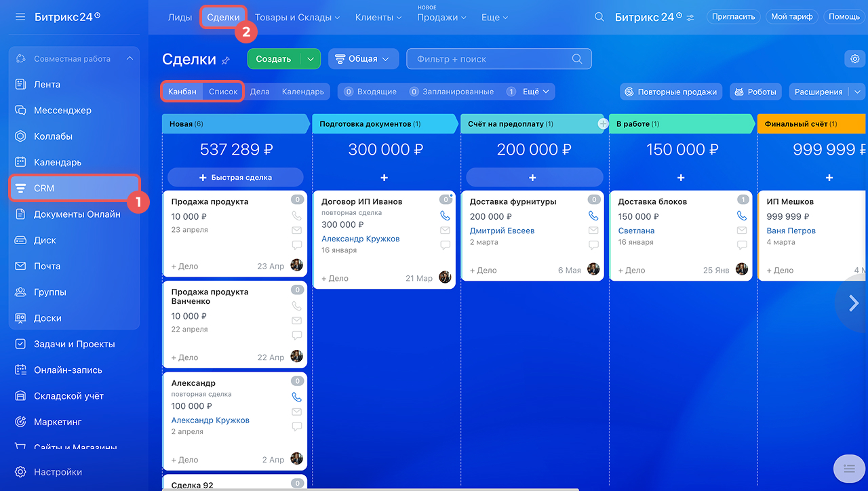868x491 pixels.
Task: Click the Мой тариф button
Action: point(792,17)
